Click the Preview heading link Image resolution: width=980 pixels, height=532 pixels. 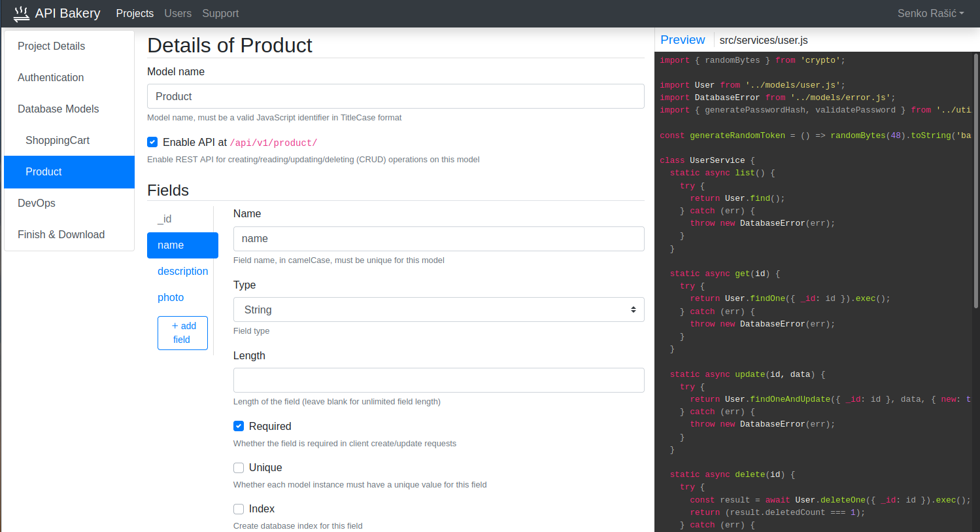coord(683,40)
